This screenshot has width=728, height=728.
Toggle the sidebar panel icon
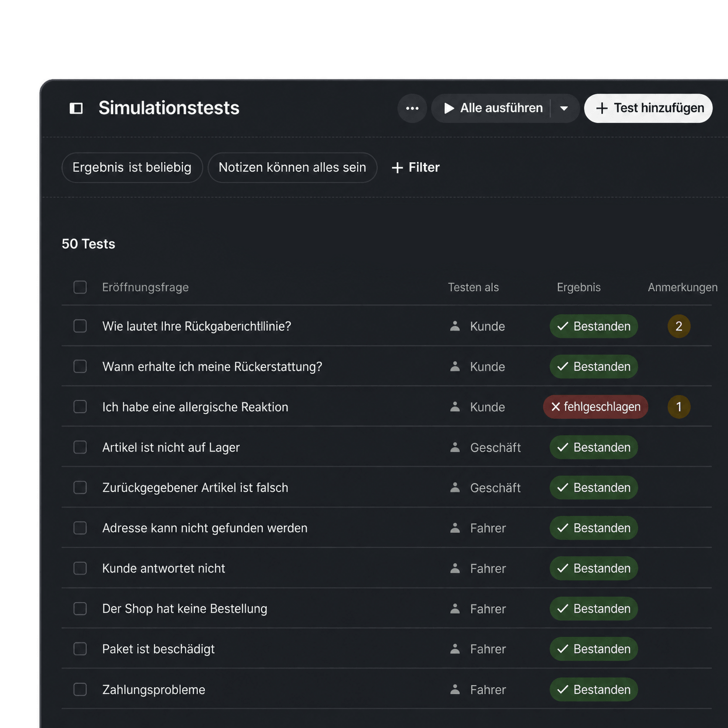(76, 108)
